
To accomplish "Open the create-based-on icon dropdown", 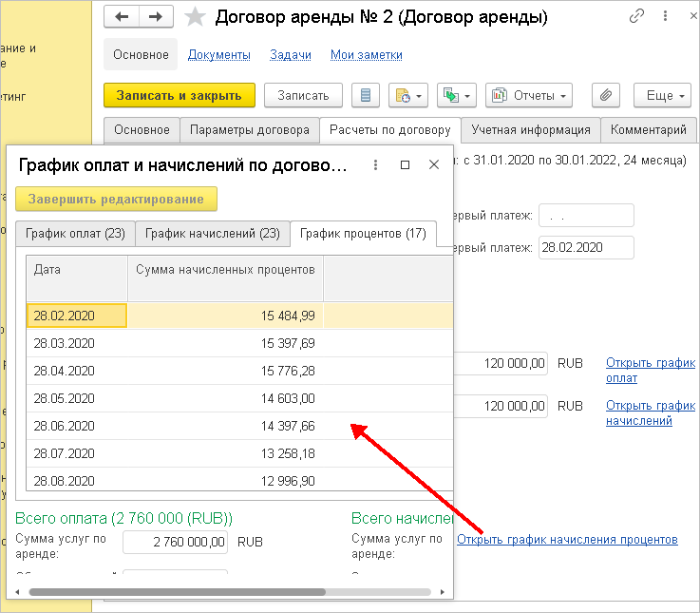I will [x=408, y=95].
